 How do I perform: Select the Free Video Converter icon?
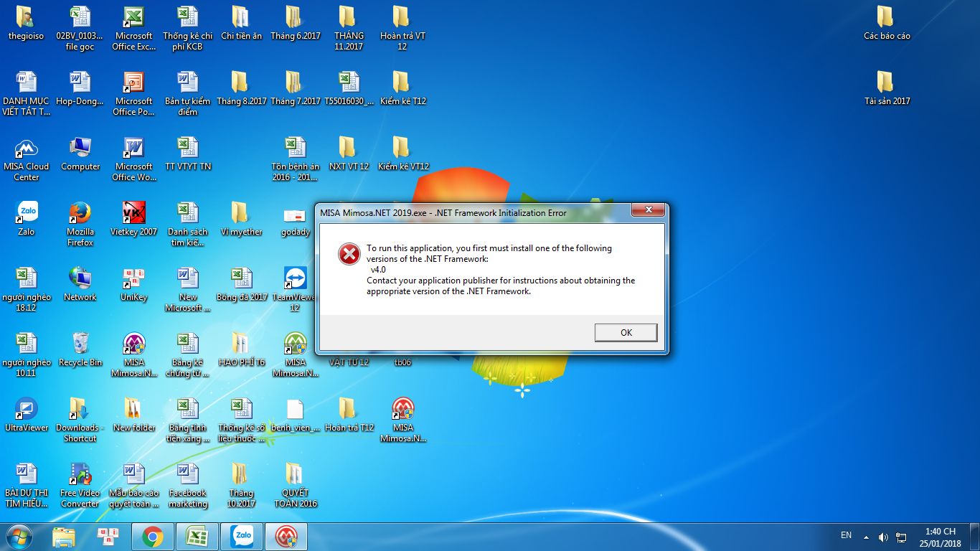tap(80, 486)
